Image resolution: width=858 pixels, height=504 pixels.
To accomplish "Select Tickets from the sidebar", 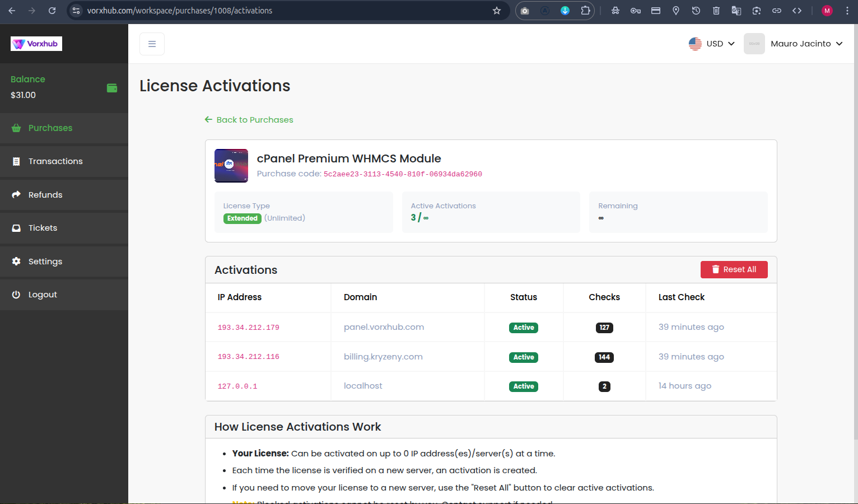I will tap(43, 228).
